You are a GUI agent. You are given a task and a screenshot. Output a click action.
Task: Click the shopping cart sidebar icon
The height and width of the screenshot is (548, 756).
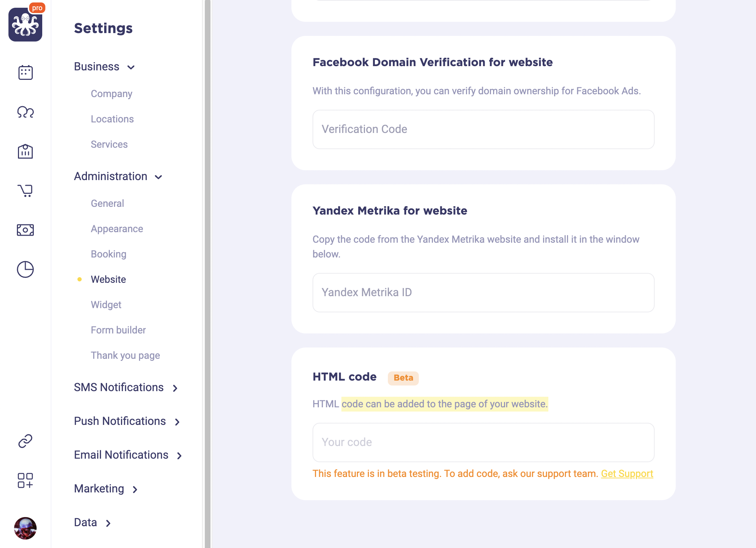[25, 191]
